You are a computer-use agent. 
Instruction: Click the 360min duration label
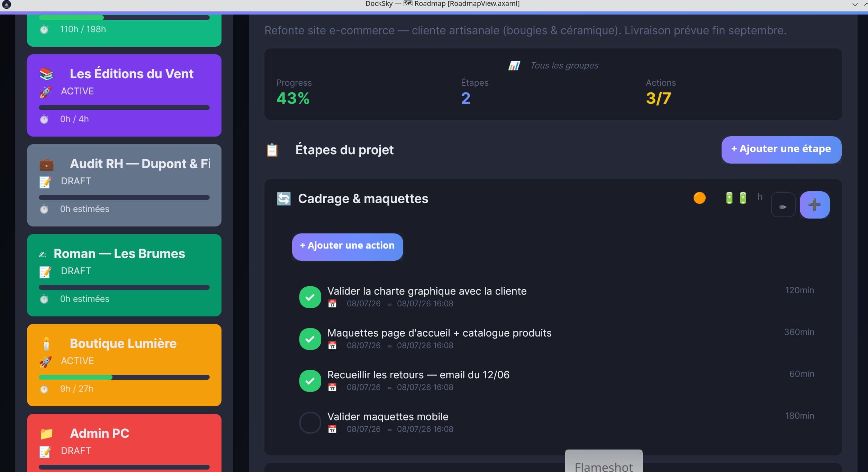tap(799, 332)
